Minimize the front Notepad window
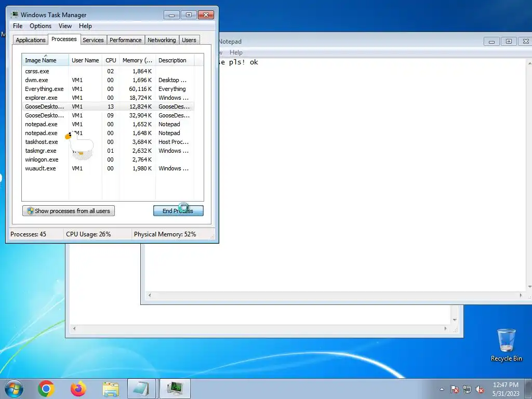 [491, 42]
